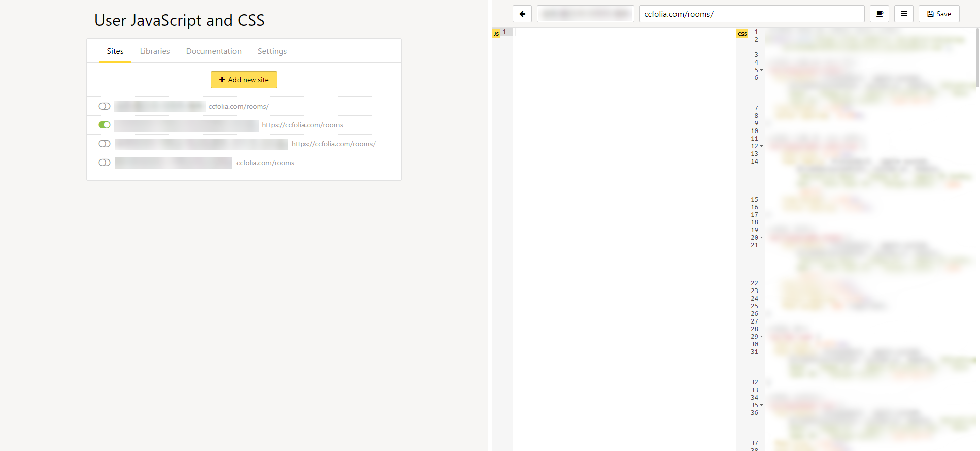The width and height of the screenshot is (980, 451).
Task: Go to the Settings tab
Action: (272, 51)
